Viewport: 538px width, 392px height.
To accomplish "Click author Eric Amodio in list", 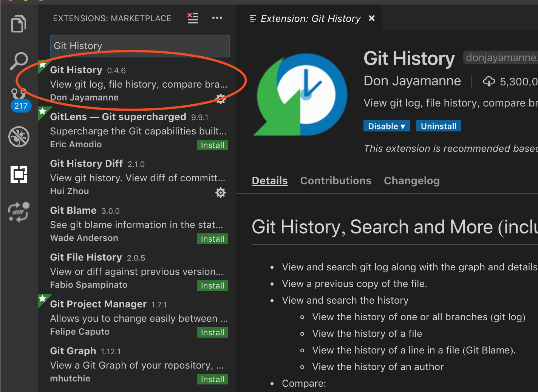I will 76,144.
